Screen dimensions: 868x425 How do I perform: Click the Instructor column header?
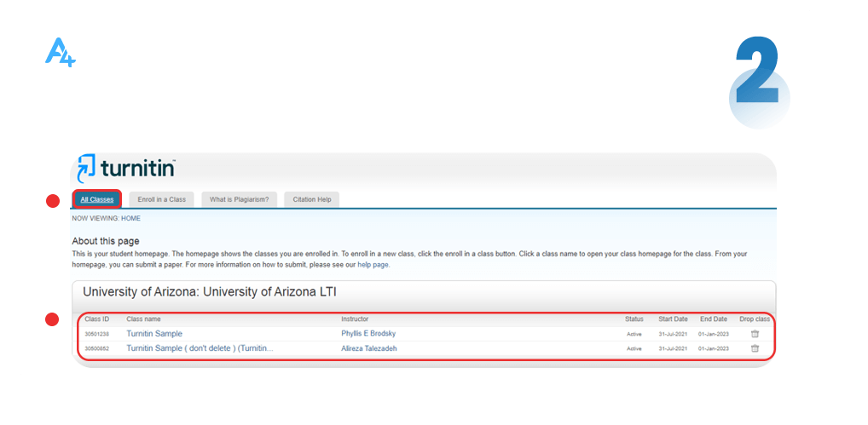point(355,319)
